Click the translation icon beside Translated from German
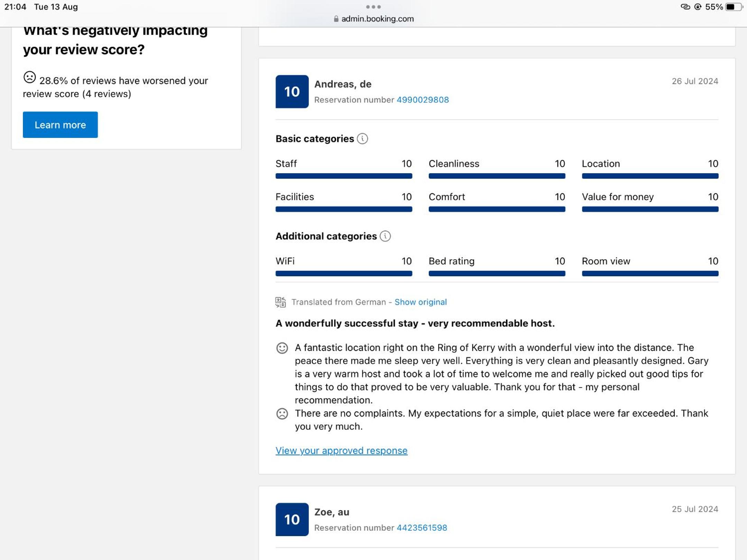Viewport: 747px width, 560px height. click(280, 302)
